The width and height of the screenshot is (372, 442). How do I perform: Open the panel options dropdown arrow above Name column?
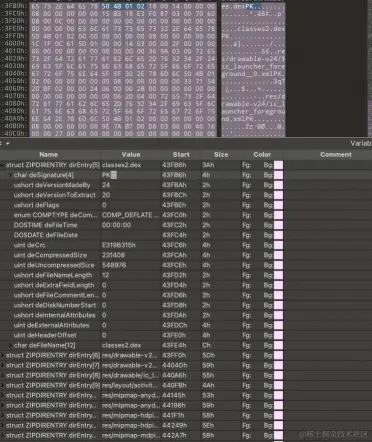[x=7, y=144]
